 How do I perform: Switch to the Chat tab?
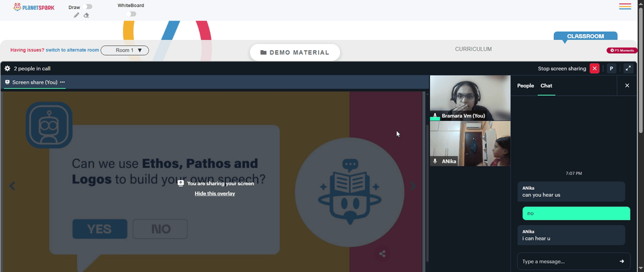tap(546, 86)
